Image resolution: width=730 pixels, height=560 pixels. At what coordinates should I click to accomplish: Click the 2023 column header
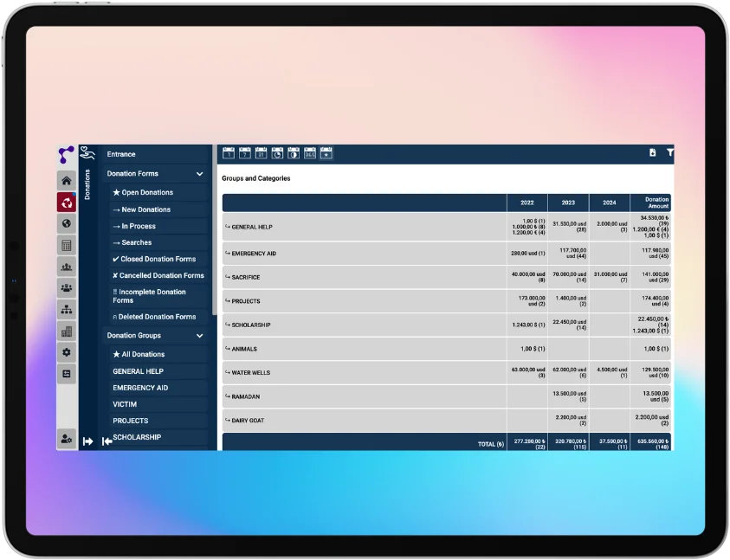point(568,203)
